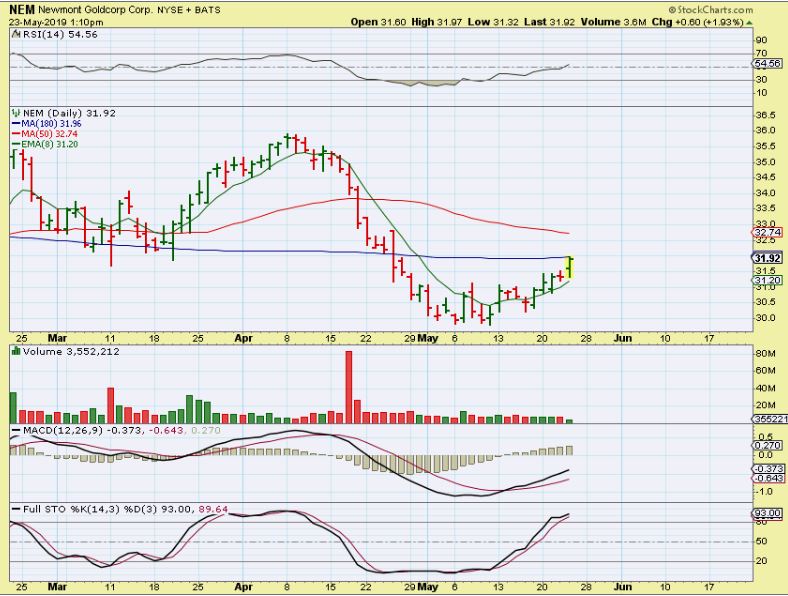The image size is (788, 596).
Task: Click the volume value tag on right axis
Action: 768,419
